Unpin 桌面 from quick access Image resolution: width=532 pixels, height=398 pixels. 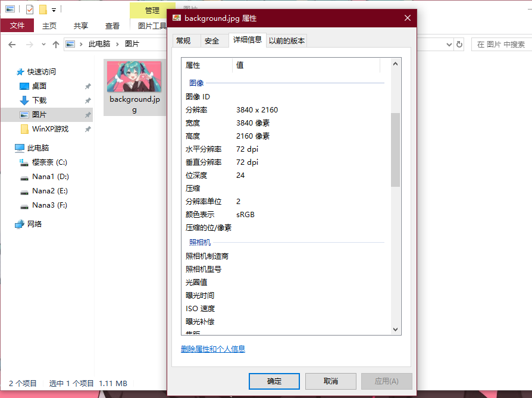click(x=88, y=86)
